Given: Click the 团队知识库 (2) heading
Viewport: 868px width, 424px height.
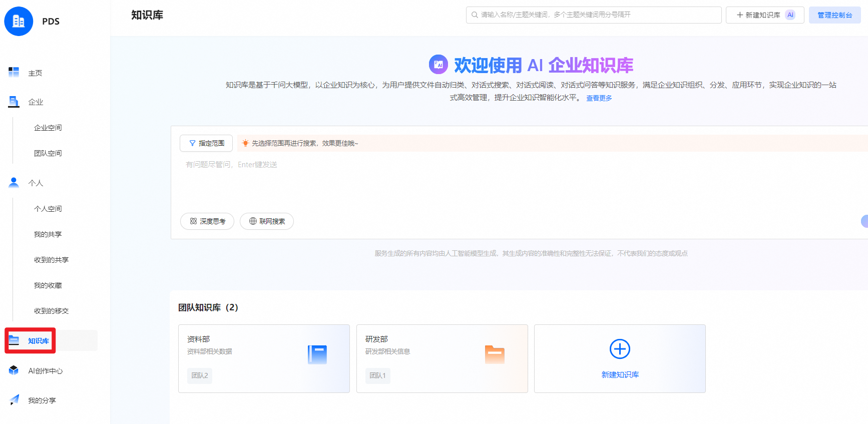Looking at the screenshot, I should coord(208,307).
